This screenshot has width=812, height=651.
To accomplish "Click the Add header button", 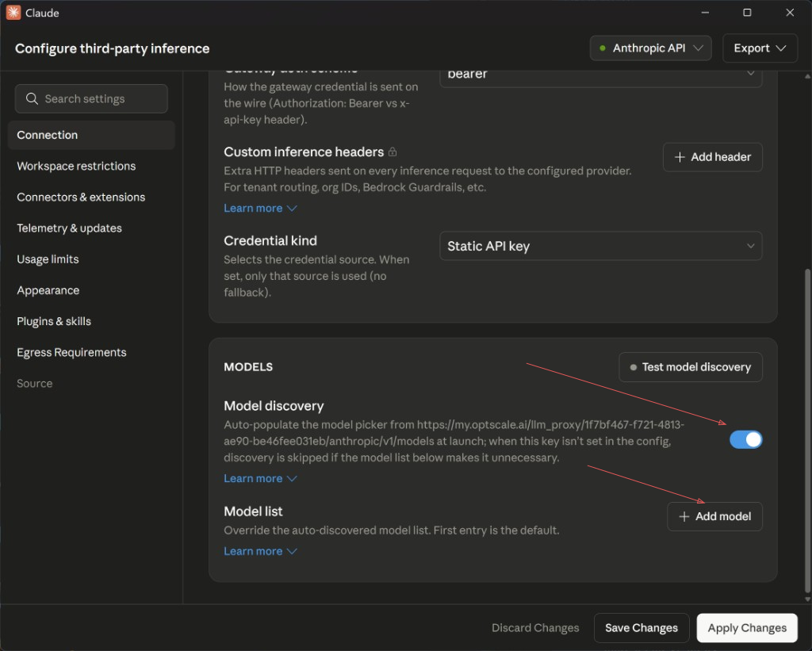I will (x=713, y=157).
